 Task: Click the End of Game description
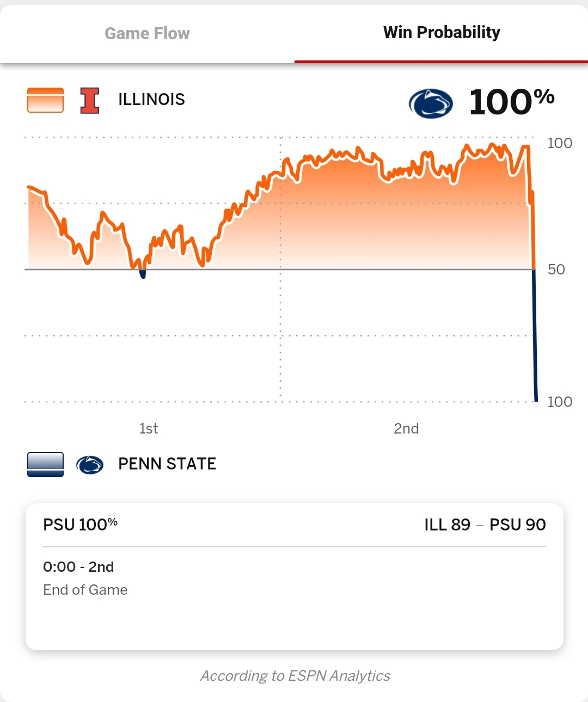click(85, 590)
